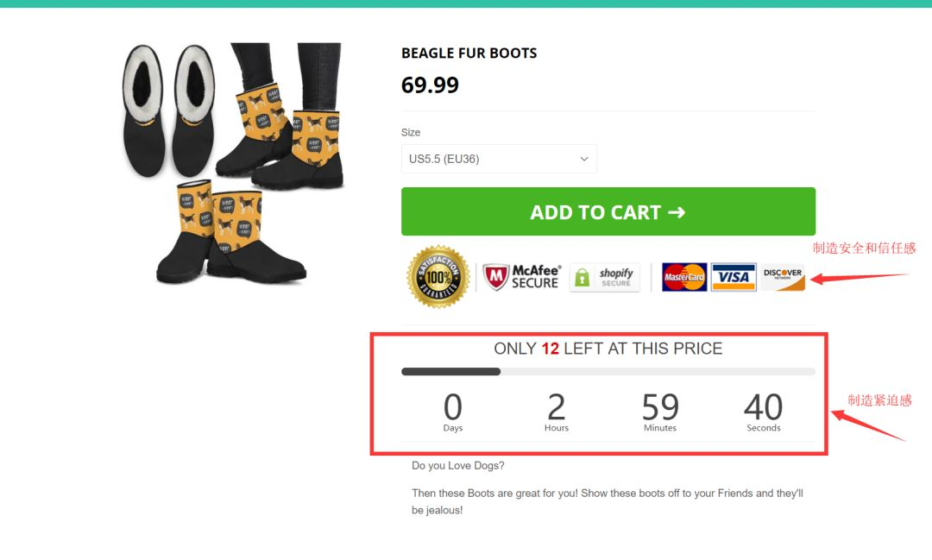Click the ONLY 12 LEFT AT THIS PRICE text
This screenshot has height=560, width=932.
point(608,349)
